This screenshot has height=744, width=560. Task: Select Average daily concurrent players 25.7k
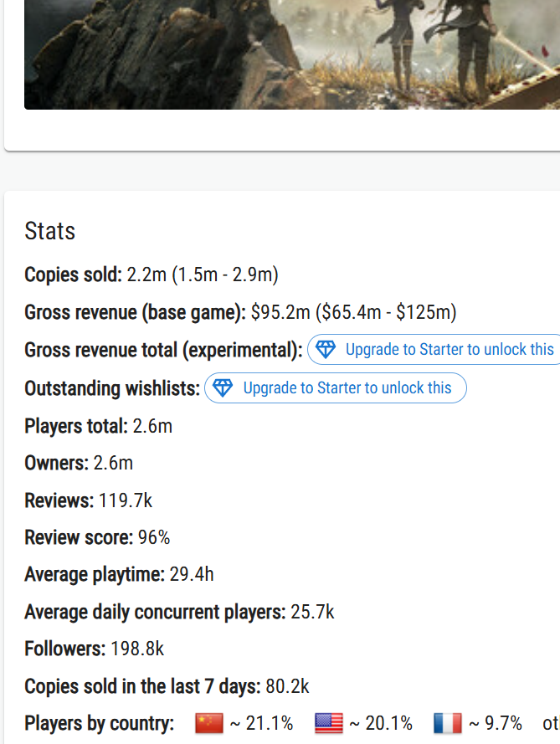[x=313, y=612]
